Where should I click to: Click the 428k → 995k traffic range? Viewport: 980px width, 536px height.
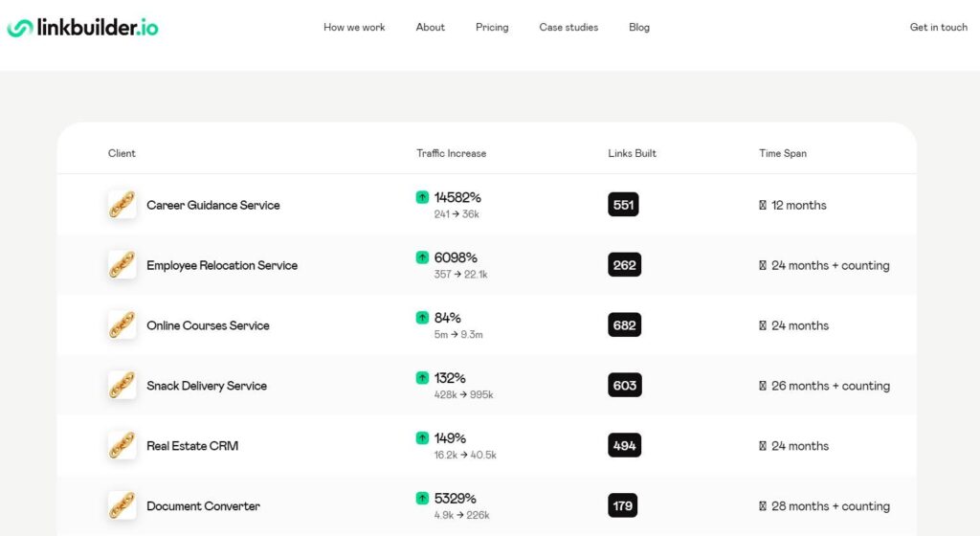464,394
